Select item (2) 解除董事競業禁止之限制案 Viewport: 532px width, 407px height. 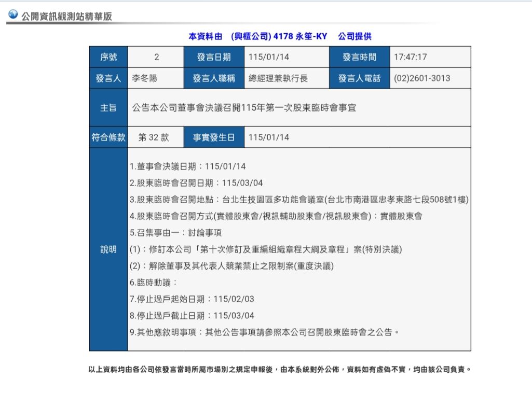click(231, 266)
